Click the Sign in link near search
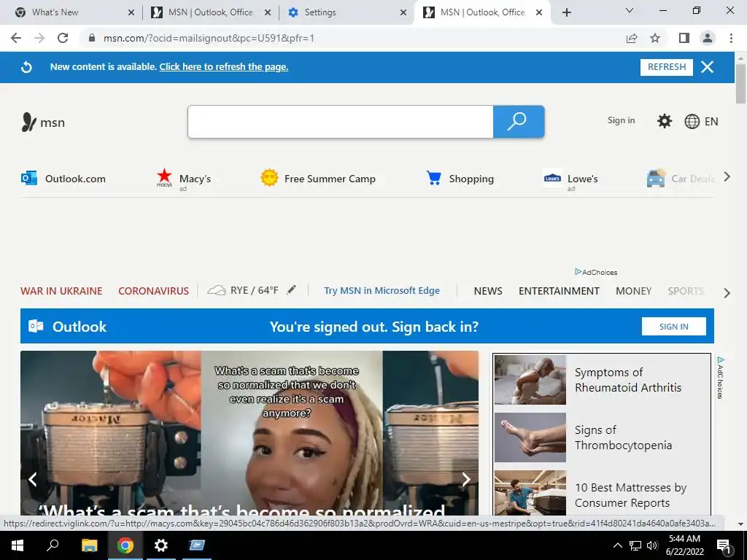 point(621,120)
